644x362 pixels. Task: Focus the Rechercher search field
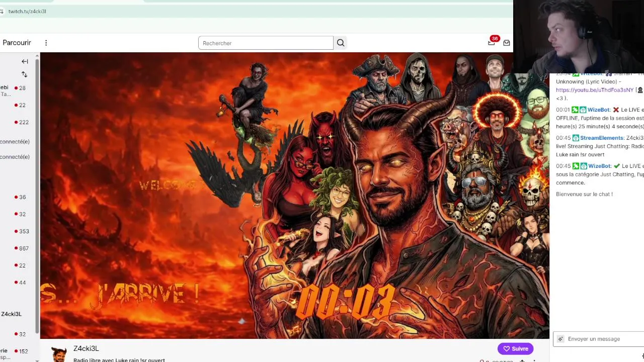(x=266, y=43)
